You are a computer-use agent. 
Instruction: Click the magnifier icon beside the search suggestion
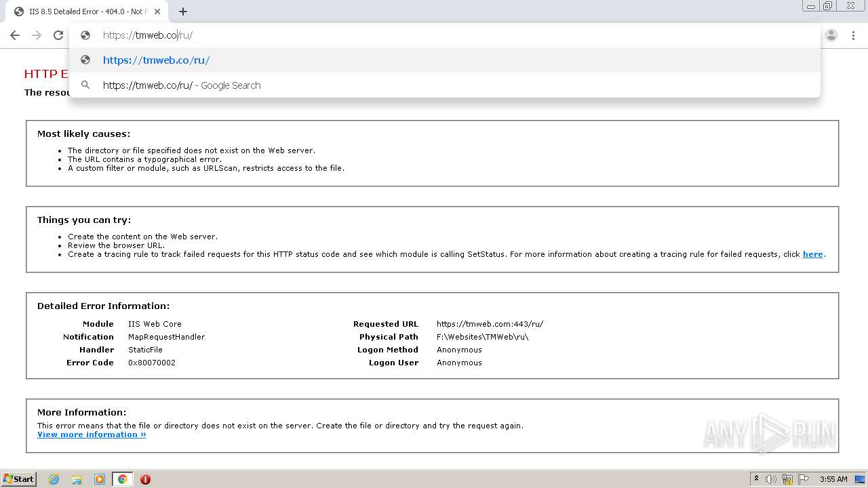[85, 85]
